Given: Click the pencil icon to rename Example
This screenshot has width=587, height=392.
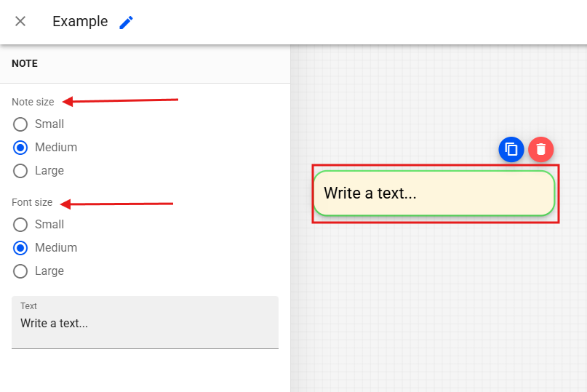Looking at the screenshot, I should (x=127, y=22).
